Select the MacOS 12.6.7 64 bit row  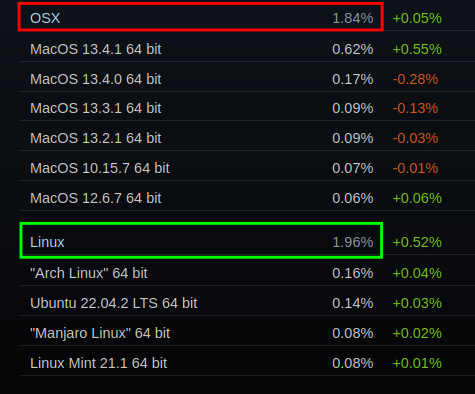[247, 198]
